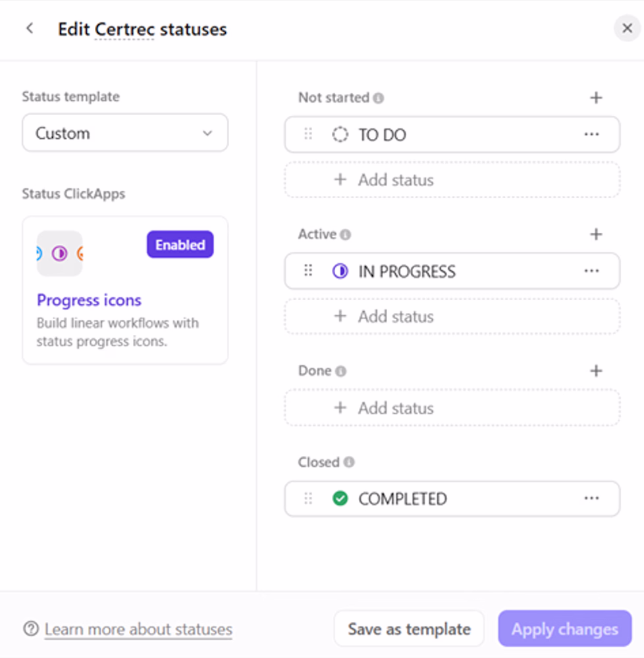
Task: Click the Progress icons ClickApp title
Action: [x=89, y=301]
